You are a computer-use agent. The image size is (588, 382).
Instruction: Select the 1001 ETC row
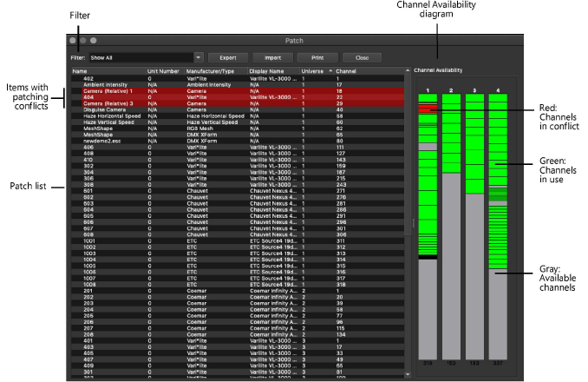[238, 240]
